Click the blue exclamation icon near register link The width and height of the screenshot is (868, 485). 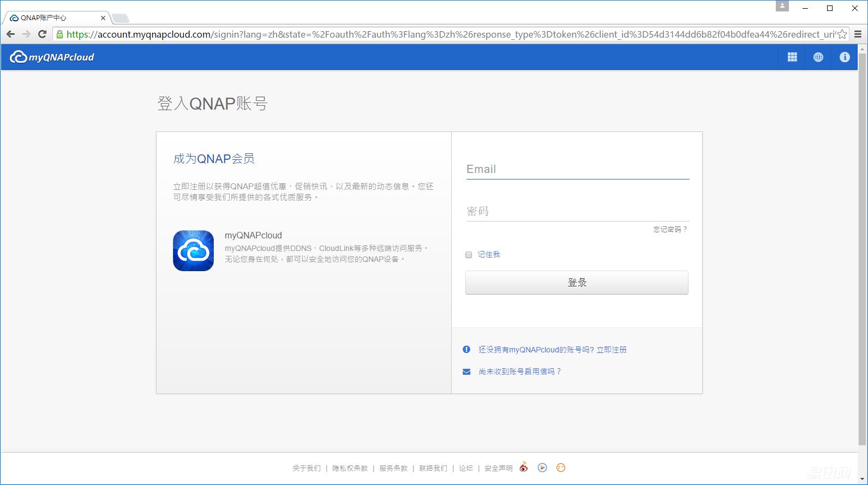point(466,350)
